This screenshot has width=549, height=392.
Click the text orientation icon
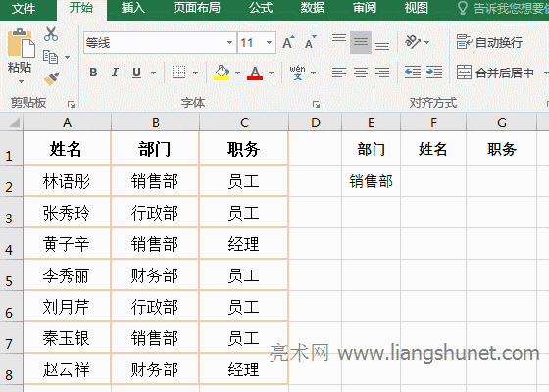[413, 42]
